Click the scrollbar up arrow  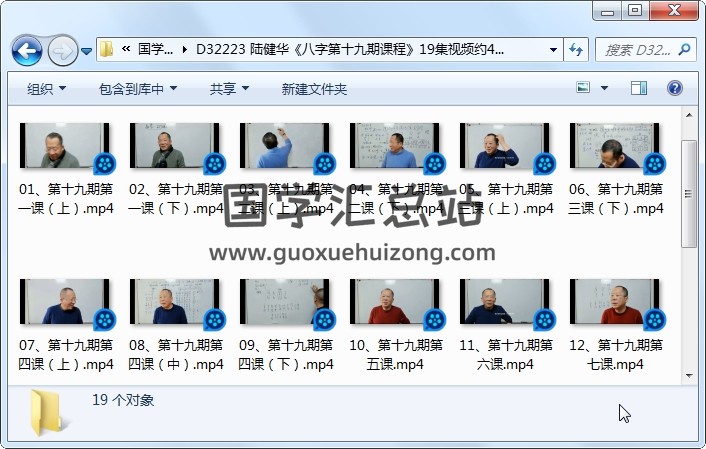pos(689,115)
